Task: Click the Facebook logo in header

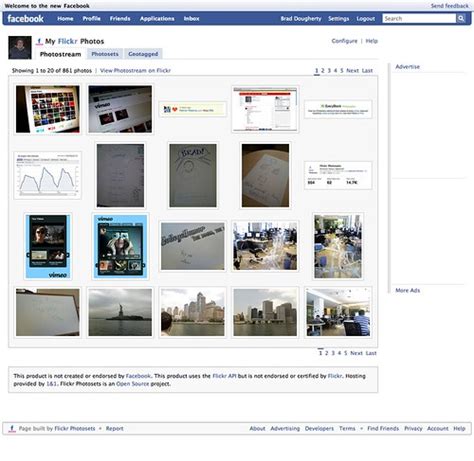Action: point(25,19)
